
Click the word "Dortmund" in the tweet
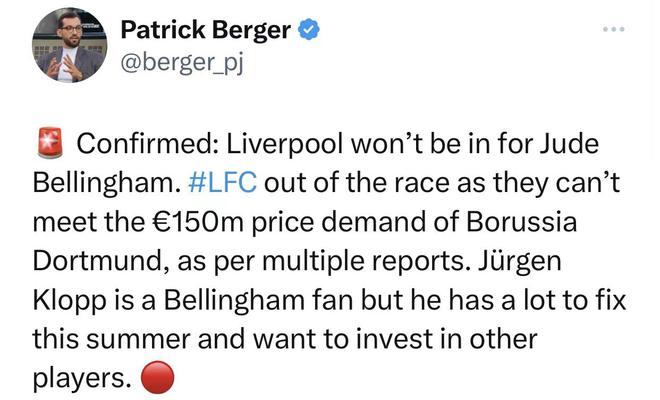tap(92, 262)
